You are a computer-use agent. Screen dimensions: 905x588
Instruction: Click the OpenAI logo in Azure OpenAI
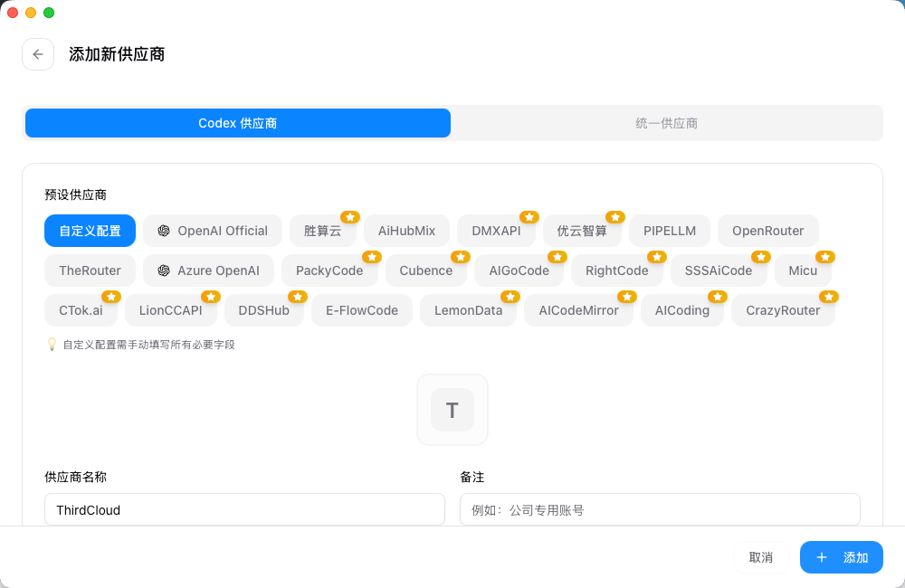click(x=164, y=270)
